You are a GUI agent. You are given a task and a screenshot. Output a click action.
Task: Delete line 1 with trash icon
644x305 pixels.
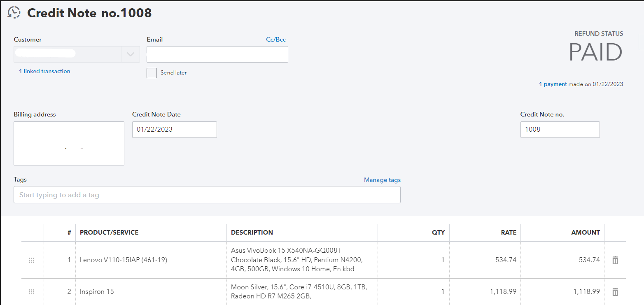615,260
